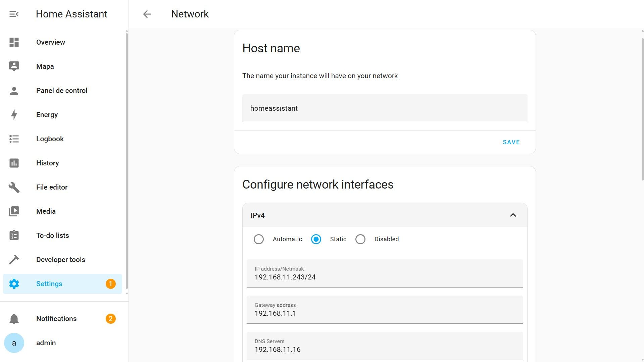Open the Overview dashboard icon
Viewport: 644px width, 362px height.
14,42
